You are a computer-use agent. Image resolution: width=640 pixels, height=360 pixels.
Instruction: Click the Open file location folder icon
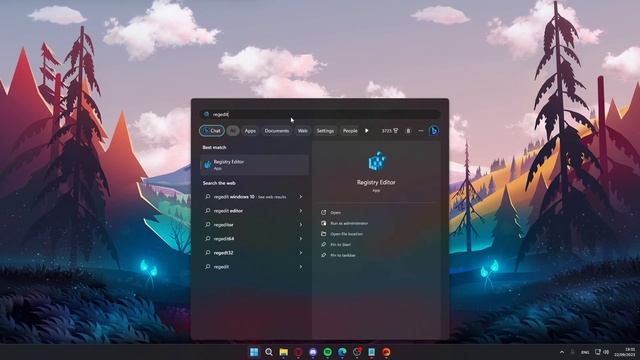[323, 234]
